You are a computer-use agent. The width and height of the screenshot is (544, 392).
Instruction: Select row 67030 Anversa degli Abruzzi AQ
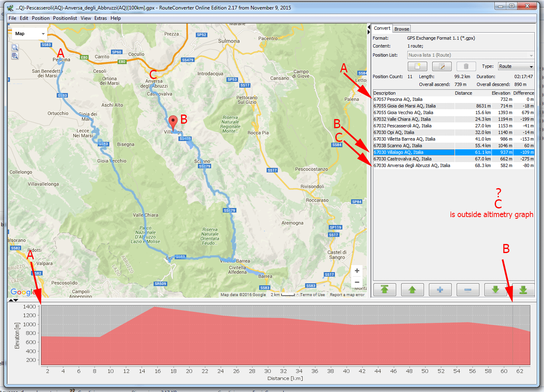(x=454, y=165)
